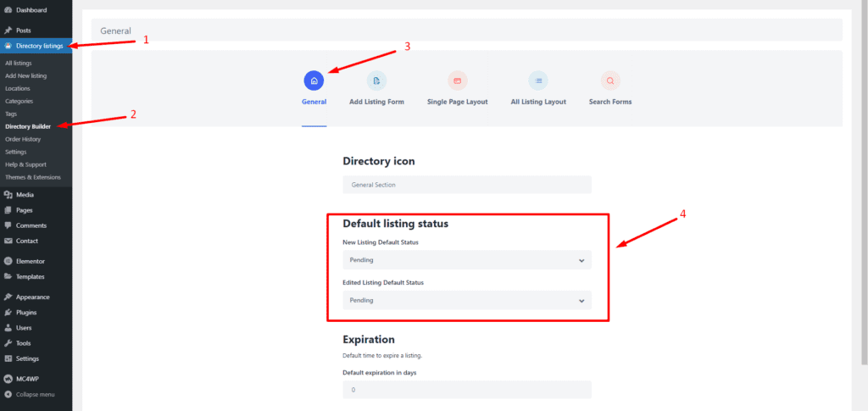Go to Directory Builder submenu
Image resolution: width=868 pixels, height=411 pixels.
coord(28,126)
